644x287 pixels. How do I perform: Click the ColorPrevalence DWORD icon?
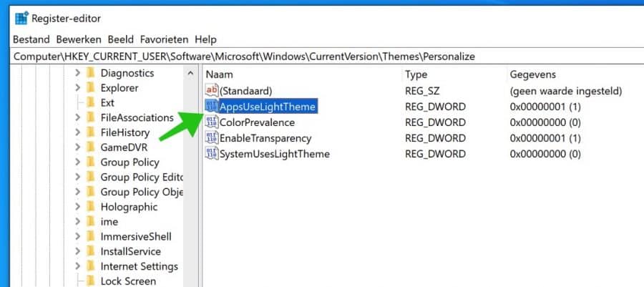click(x=212, y=122)
